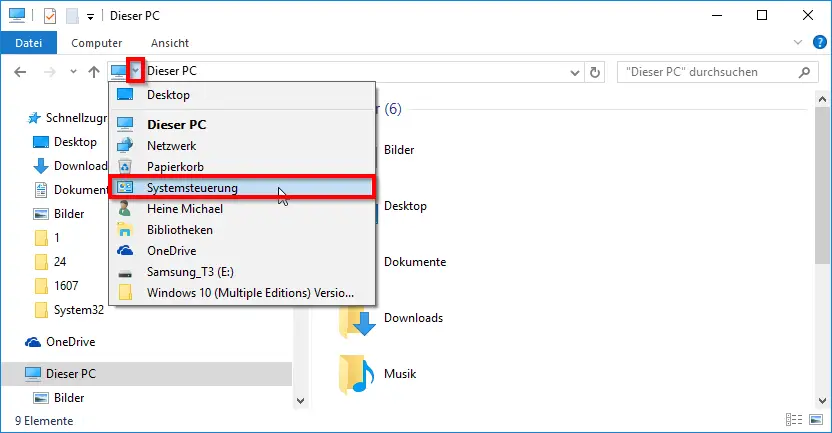Open the recent locations dropdown arrow
832x433 pixels.
(73, 72)
